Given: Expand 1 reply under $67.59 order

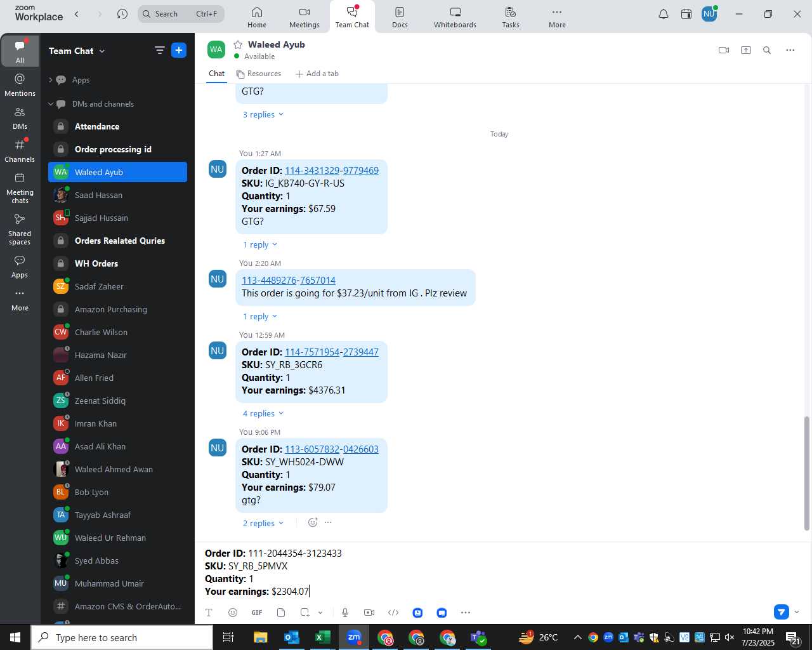Looking at the screenshot, I should (260, 245).
